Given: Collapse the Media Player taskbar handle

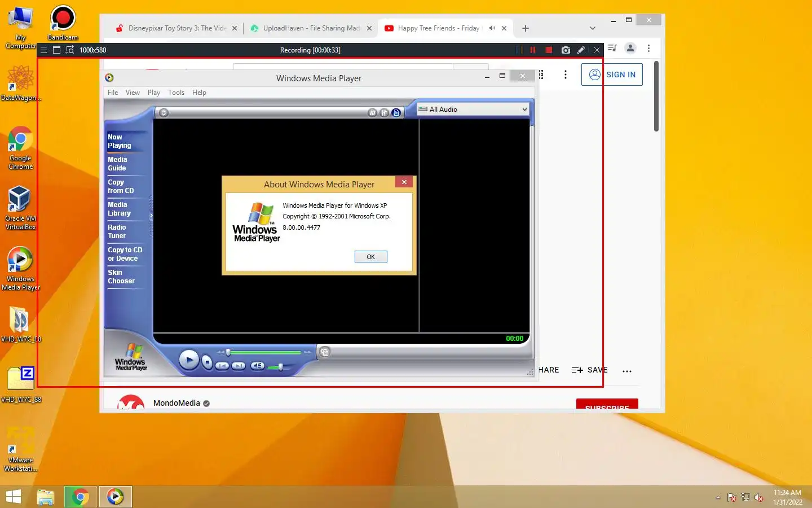Looking at the screenshot, I should [x=151, y=216].
